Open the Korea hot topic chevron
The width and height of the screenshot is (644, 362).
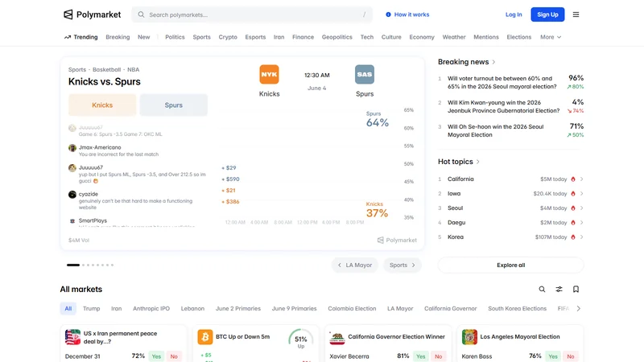pyautogui.click(x=581, y=237)
